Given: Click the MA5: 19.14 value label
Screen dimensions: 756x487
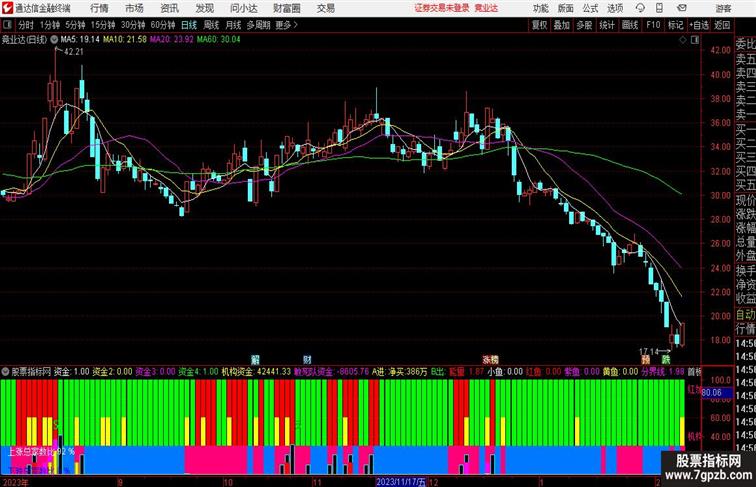Looking at the screenshot, I should 80,40.
